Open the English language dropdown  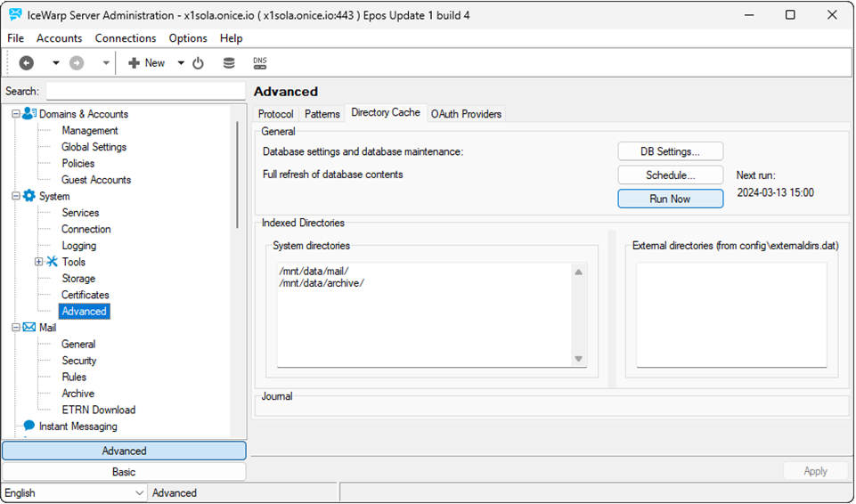(74, 492)
